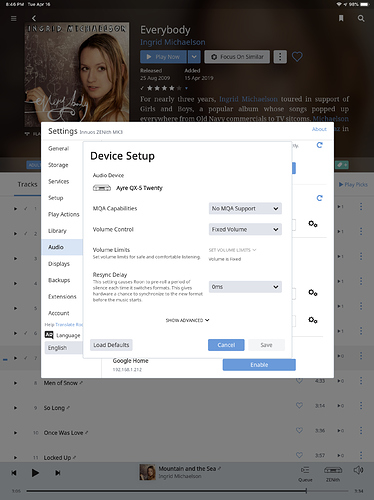Open the volume speaker icon
This screenshot has height=500, width=374.
tap(358, 470)
